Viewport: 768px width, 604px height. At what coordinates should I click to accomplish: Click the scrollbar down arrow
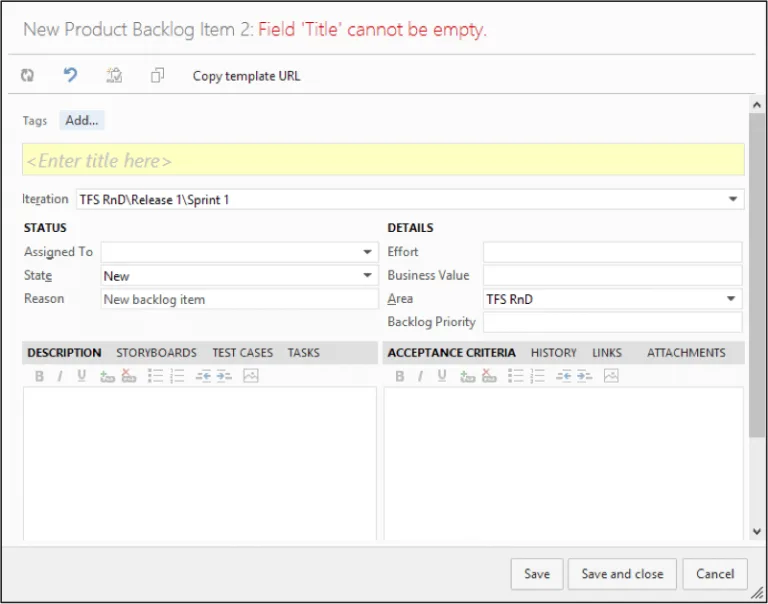pos(756,531)
